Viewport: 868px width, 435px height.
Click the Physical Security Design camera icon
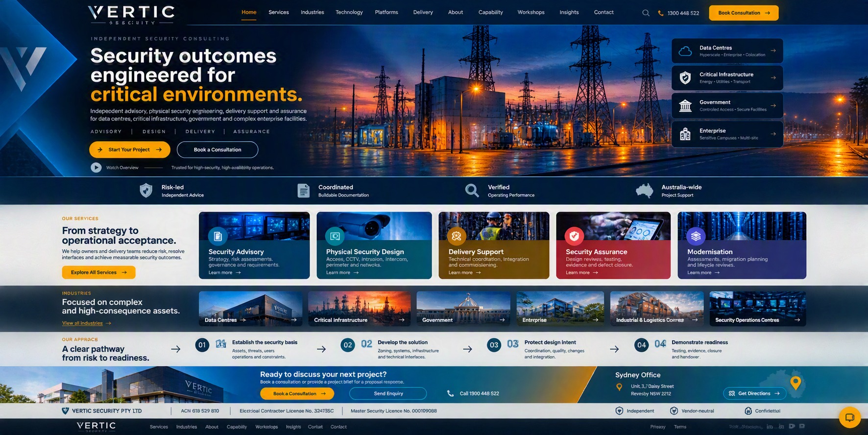click(336, 237)
